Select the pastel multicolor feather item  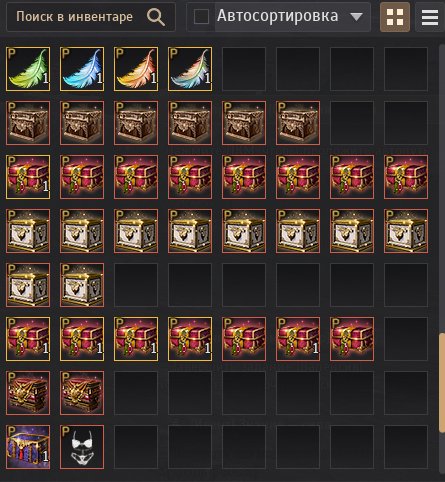190,69
